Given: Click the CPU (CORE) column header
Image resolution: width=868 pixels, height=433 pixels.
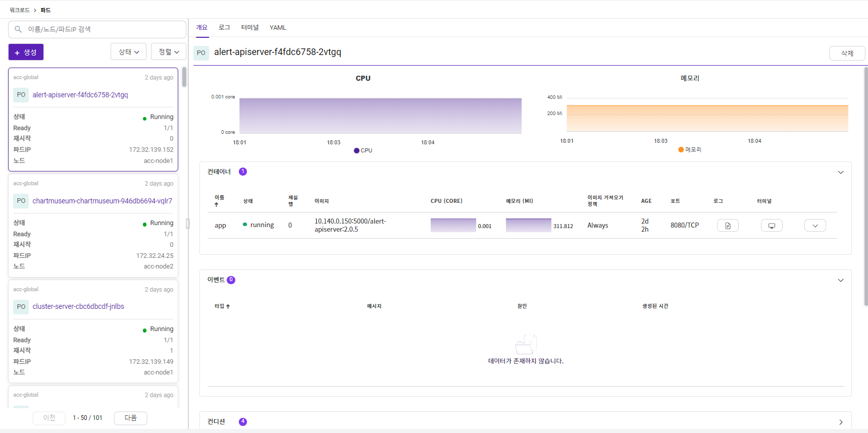Looking at the screenshot, I should point(446,201).
